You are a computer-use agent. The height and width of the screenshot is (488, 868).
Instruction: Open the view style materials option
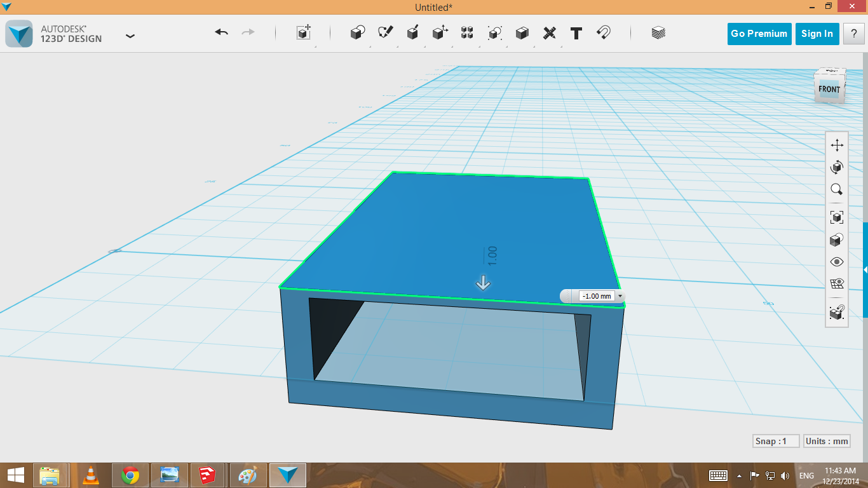pyautogui.click(x=837, y=240)
